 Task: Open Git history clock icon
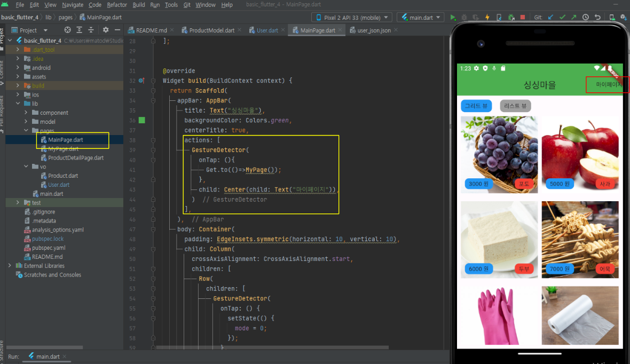click(x=585, y=17)
